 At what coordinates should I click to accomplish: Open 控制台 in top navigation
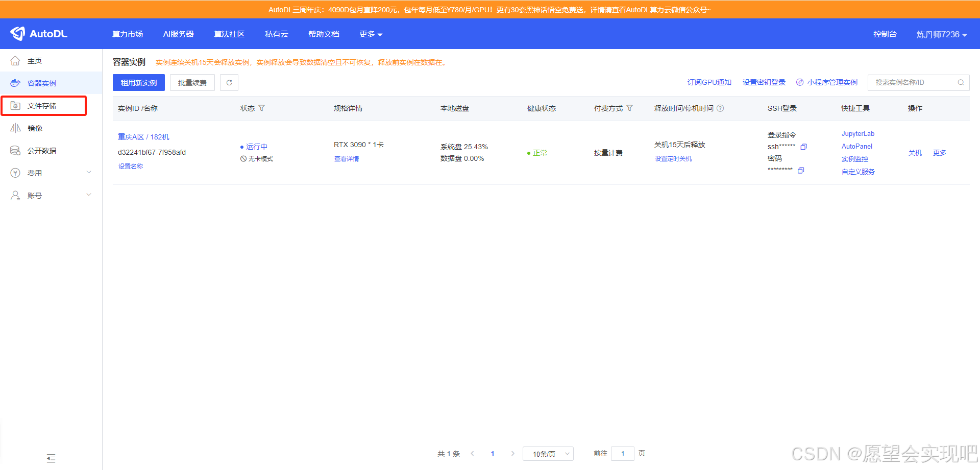click(x=885, y=34)
